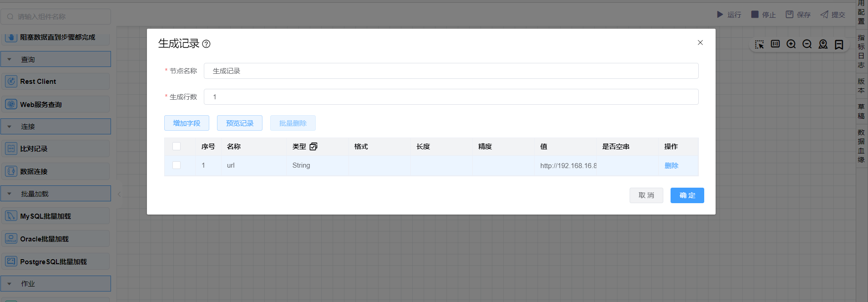Click the zoom in magnifier icon

[791, 44]
